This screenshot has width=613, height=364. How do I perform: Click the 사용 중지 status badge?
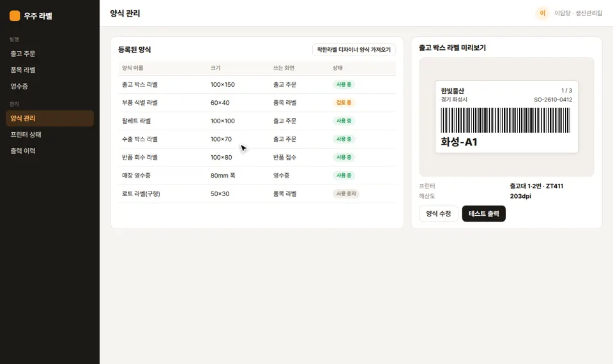[x=346, y=194]
